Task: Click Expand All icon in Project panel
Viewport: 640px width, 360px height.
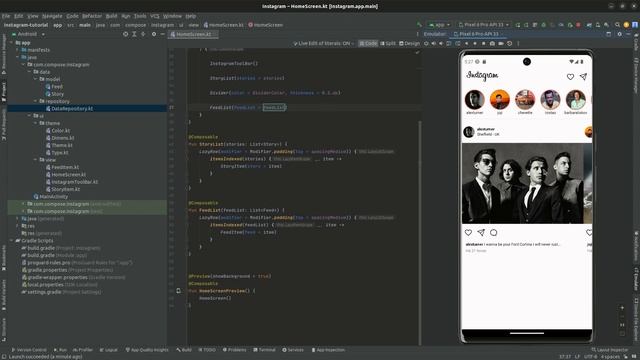Action: pyautogui.click(x=134, y=34)
